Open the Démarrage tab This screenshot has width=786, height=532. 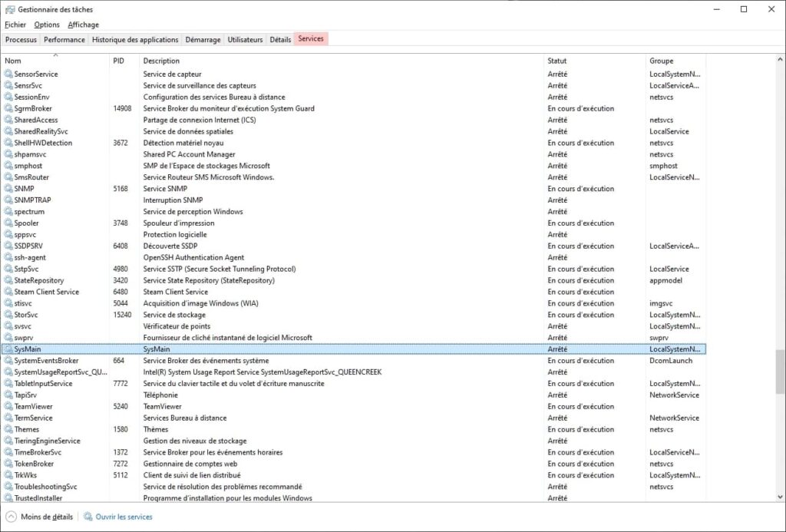[203, 39]
